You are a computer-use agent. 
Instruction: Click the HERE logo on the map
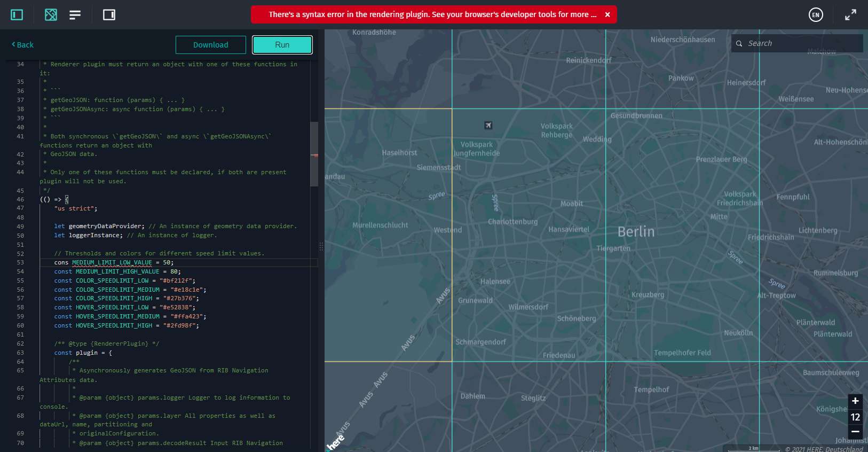335,443
